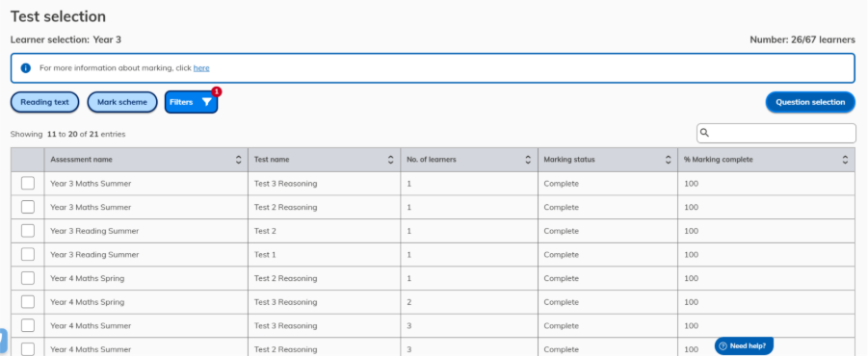The width and height of the screenshot is (868, 356).
Task: Tick the checkbox for Year 3 Maths Summer Test 3 Reasoning
Action: point(28,183)
